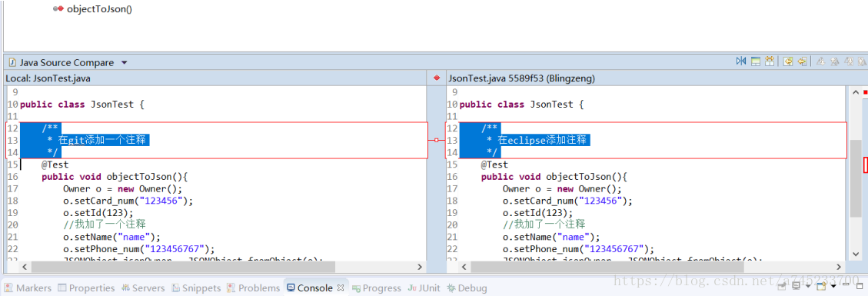The image size is (868, 296).
Task: Click the 'Local: JsonTest.java' pane header
Action: (48, 78)
